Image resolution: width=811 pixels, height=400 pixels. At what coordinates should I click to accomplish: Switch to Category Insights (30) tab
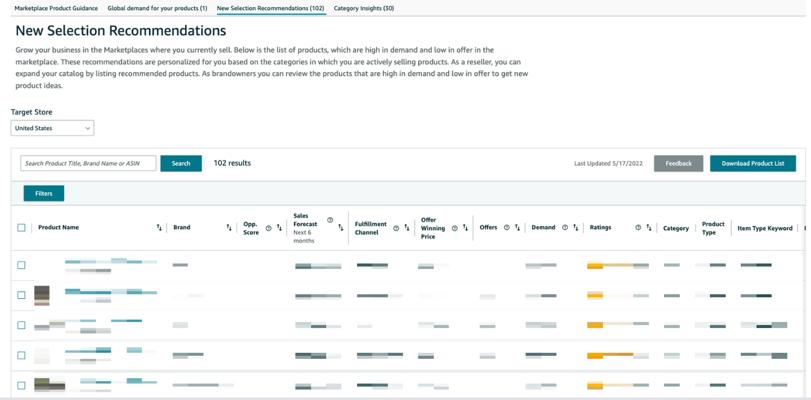point(363,8)
